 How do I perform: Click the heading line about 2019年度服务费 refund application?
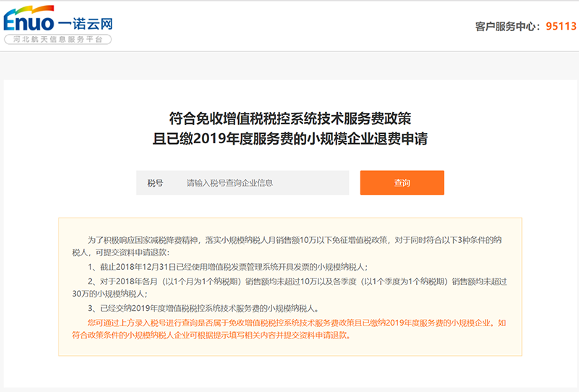click(x=289, y=138)
